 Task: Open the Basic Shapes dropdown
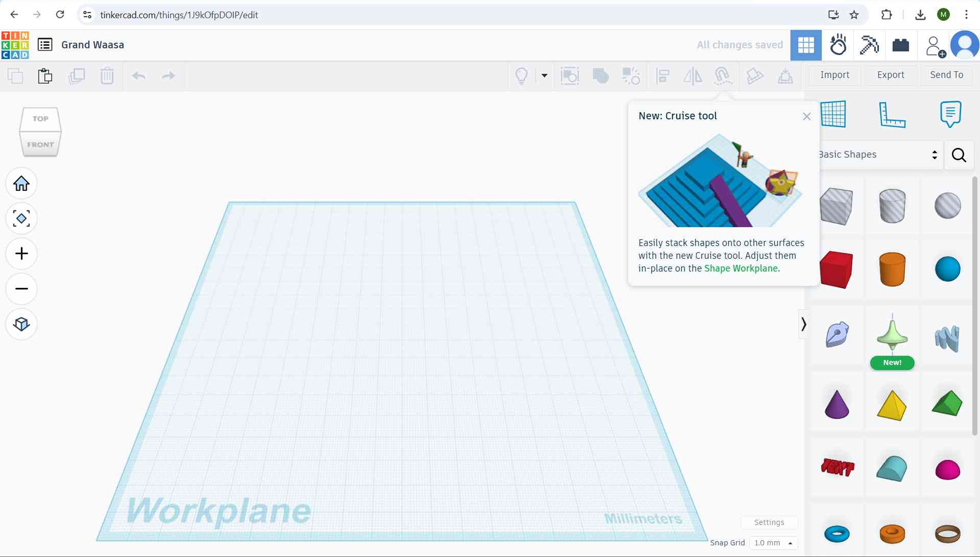(x=879, y=154)
